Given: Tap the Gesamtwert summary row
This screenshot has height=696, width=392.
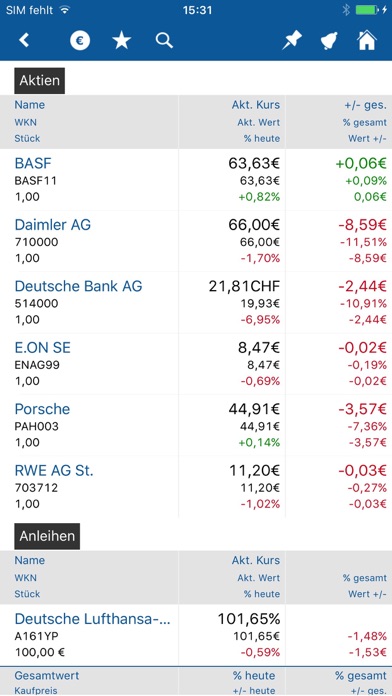Looking at the screenshot, I should [196, 681].
